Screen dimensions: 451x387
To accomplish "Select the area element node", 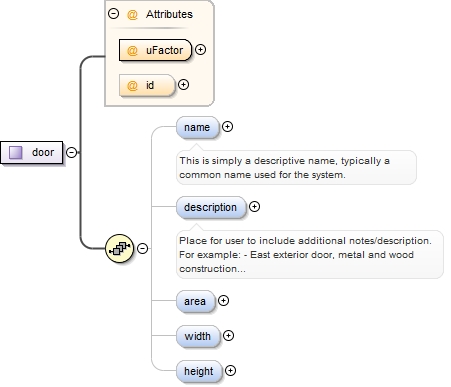I will pyautogui.click(x=196, y=301).
